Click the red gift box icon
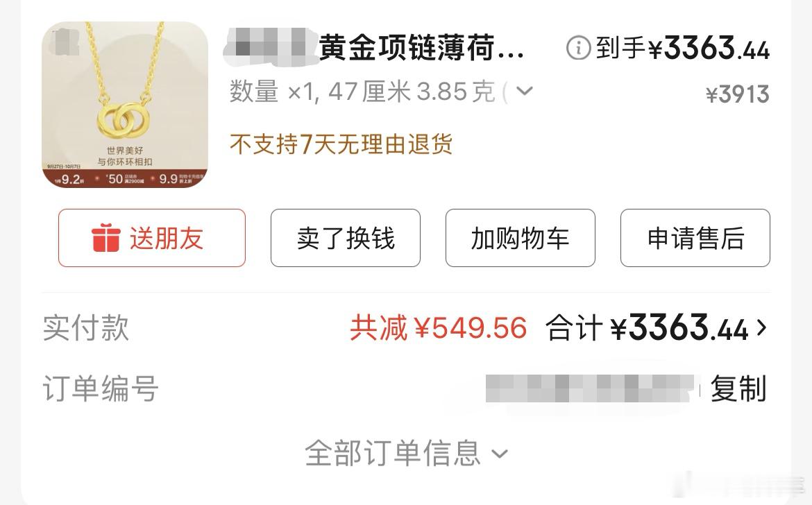The height and width of the screenshot is (505, 812). [106, 238]
